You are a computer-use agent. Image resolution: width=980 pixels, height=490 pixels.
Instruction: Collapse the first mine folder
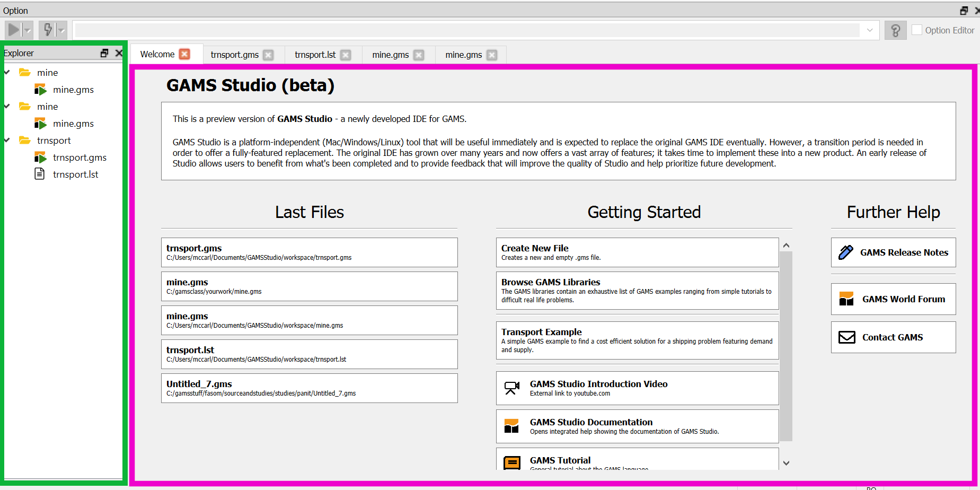pyautogui.click(x=7, y=72)
